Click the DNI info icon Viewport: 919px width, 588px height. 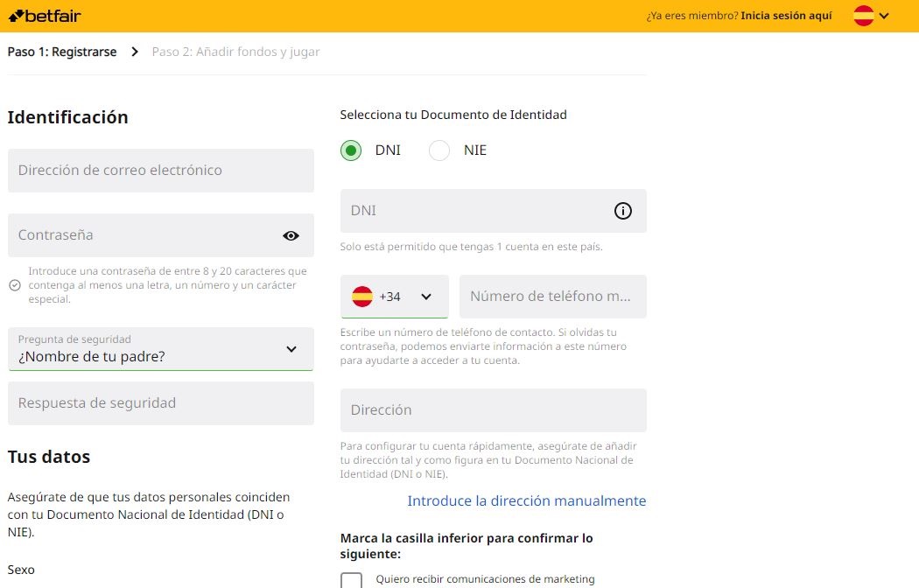click(x=623, y=211)
